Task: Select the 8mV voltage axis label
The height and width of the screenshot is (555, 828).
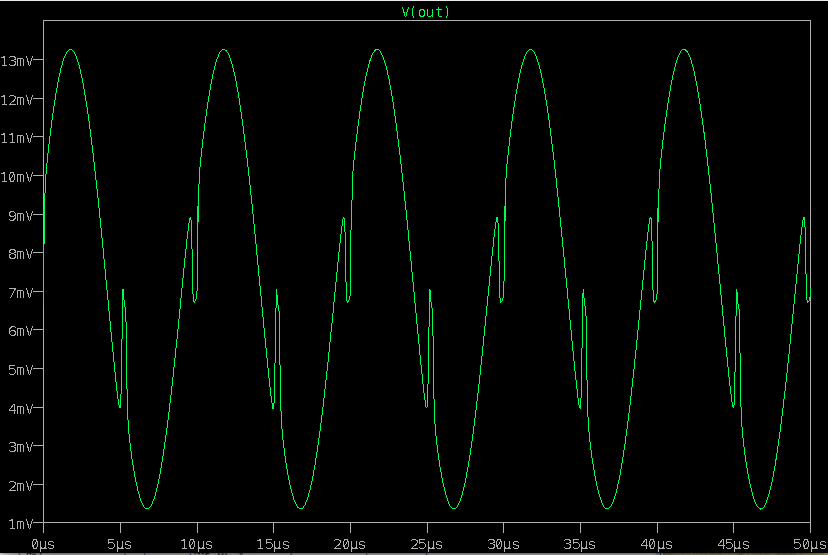Action: [x=21, y=255]
